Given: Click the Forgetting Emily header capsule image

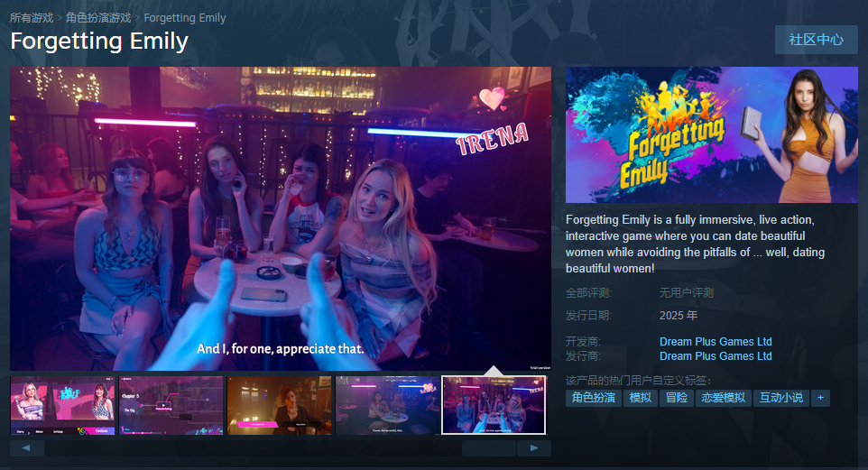Looking at the screenshot, I should pos(712,135).
